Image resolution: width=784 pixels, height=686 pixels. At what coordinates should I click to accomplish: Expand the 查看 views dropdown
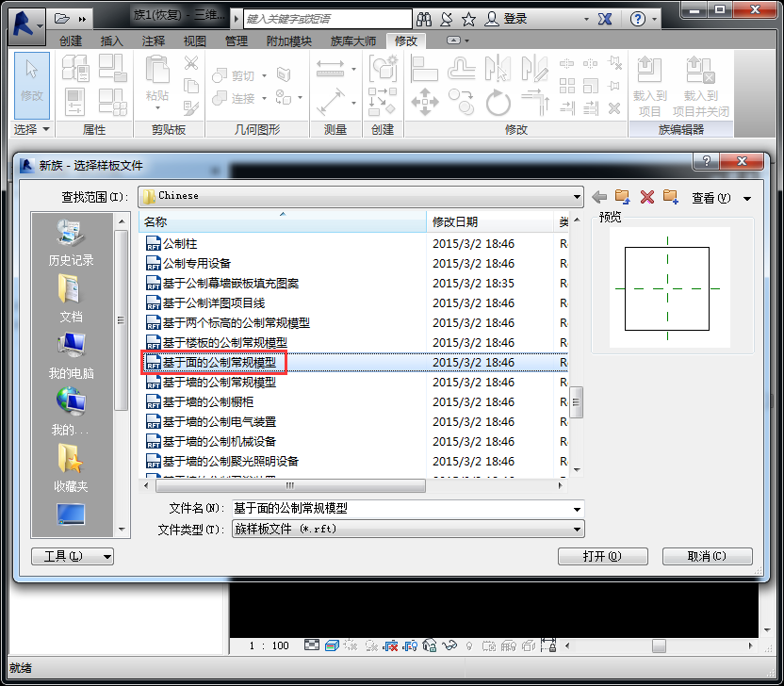coord(746,198)
